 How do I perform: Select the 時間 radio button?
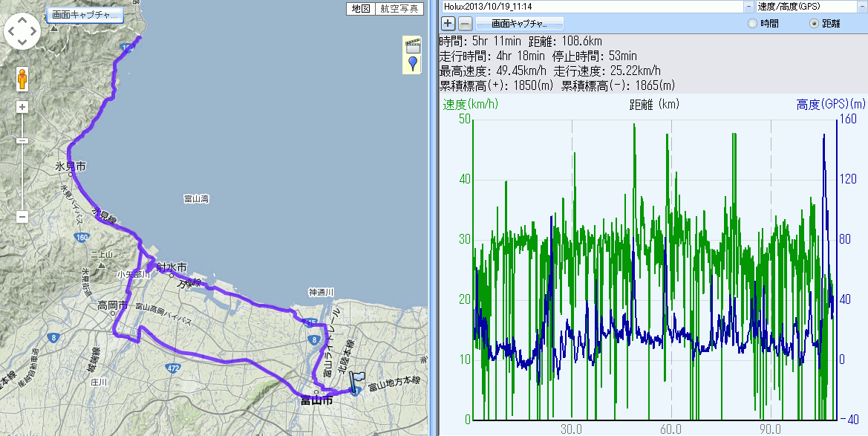tap(753, 24)
